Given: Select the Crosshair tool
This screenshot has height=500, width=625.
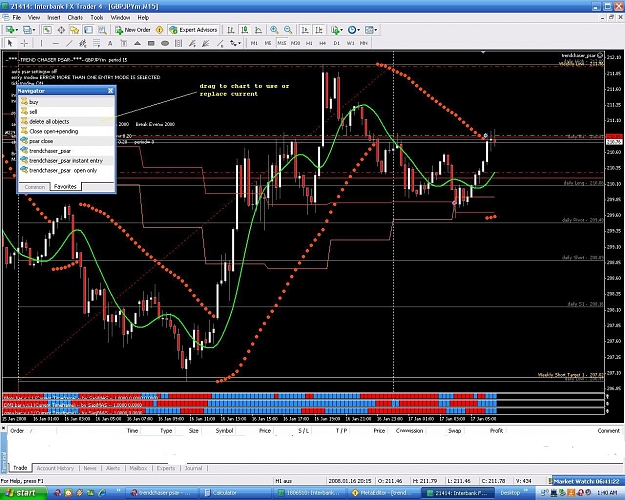Looking at the screenshot, I should (24, 43).
